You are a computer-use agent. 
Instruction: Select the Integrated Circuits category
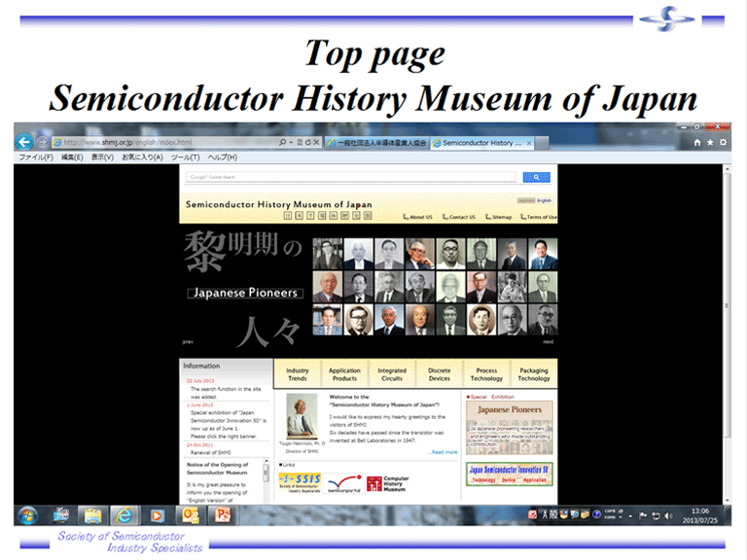(392, 374)
